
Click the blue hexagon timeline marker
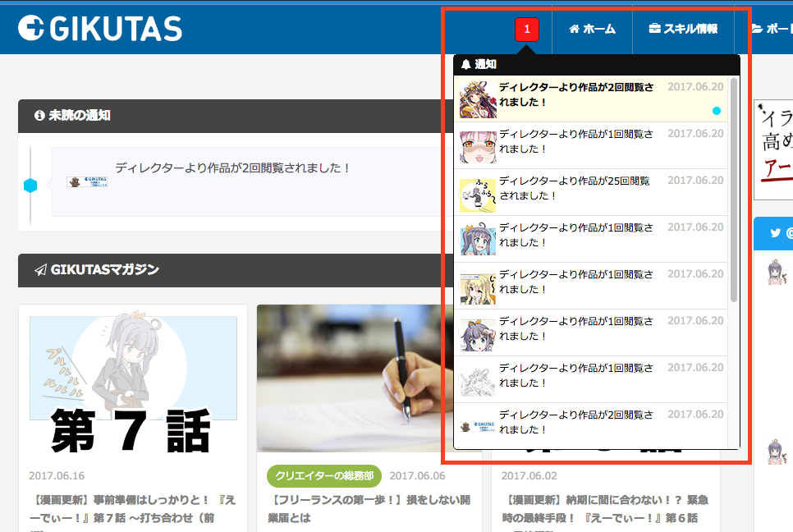tap(30, 186)
